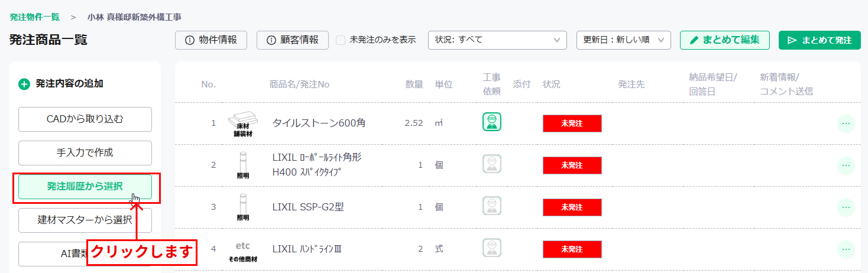This screenshot has height=273, width=868.
Task: Click the green worker icon for タイルストーン600角
Action: click(x=492, y=122)
